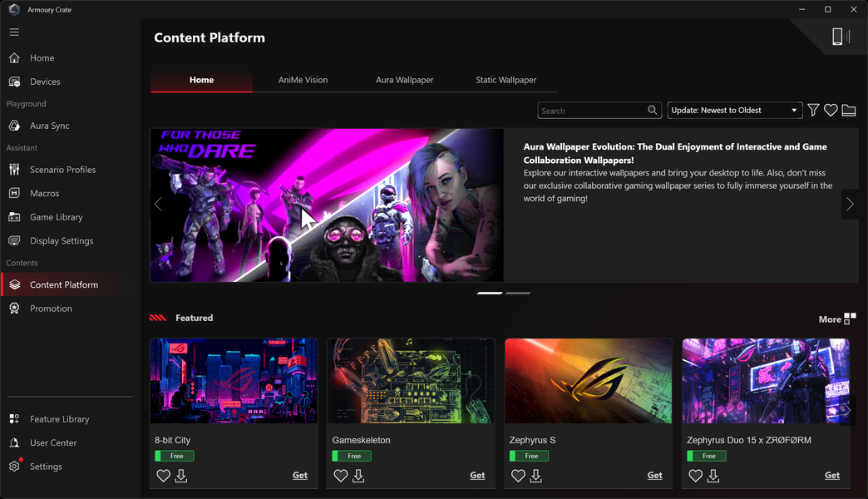
Task: Go to the previous banner with the left arrow
Action: coord(158,205)
